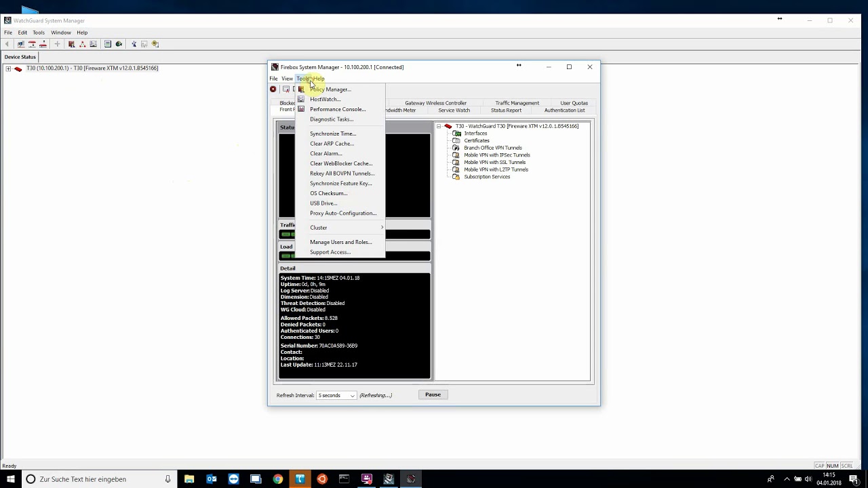This screenshot has height=488, width=868.
Task: Click the Windows taskbar search field
Action: pos(98,479)
